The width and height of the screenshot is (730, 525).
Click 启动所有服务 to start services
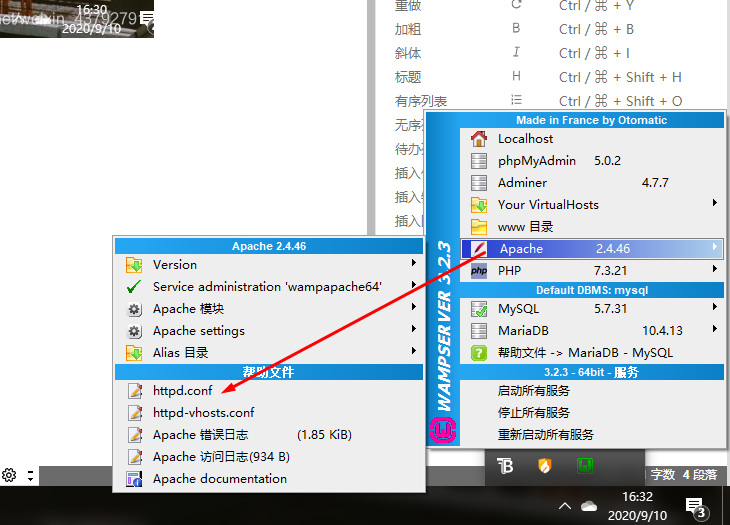[x=592, y=390]
